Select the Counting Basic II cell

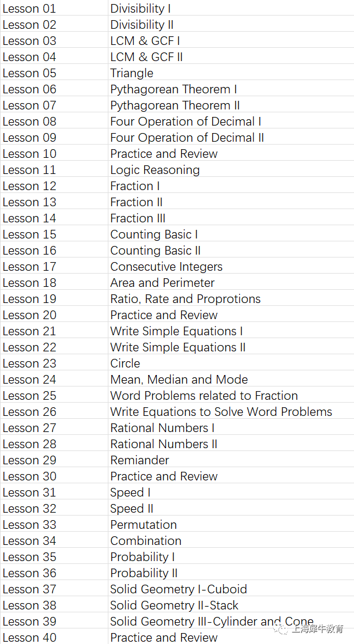231,250
